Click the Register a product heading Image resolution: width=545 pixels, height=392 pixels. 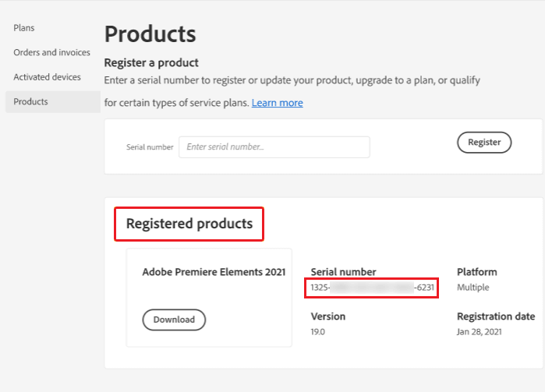click(151, 62)
